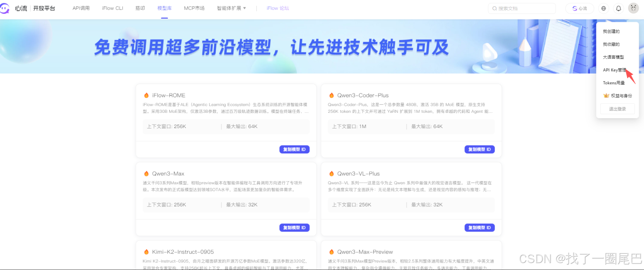Copy model ID for Qwen3-VL-Plus
This screenshot has height=270, width=644.
(480, 228)
